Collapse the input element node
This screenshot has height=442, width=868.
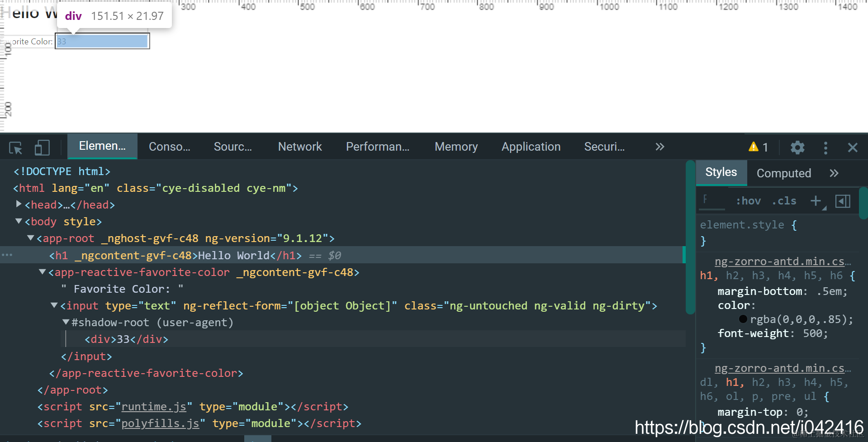click(x=54, y=305)
